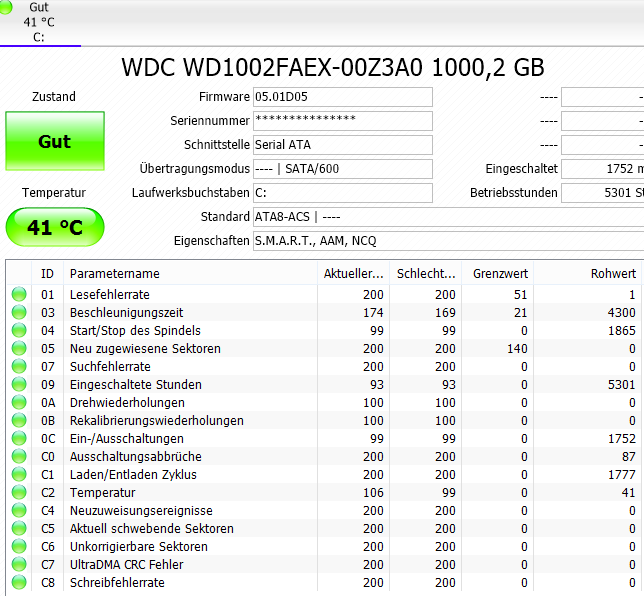The height and width of the screenshot is (596, 644).
Task: Click the status icon for Start/Stop des Spindels
Action: coord(19,330)
